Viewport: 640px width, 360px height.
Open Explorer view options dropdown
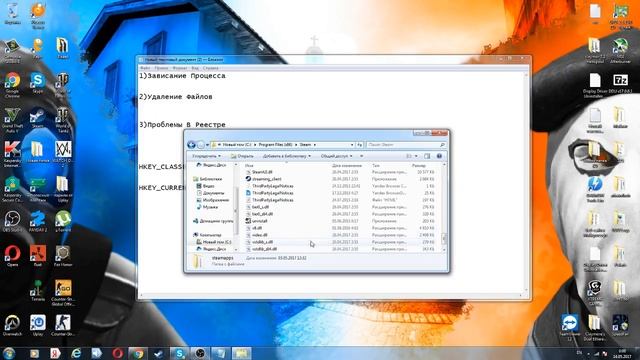[x=416, y=156]
